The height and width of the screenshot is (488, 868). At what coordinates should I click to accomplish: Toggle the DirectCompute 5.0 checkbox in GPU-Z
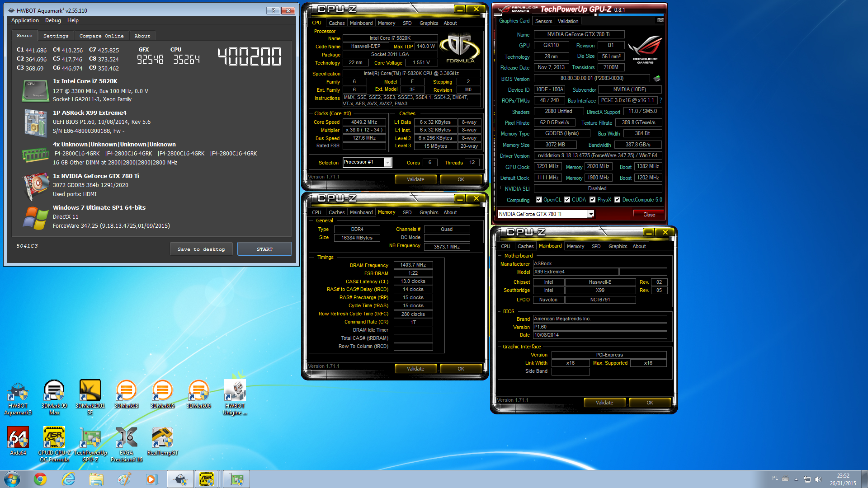617,199
